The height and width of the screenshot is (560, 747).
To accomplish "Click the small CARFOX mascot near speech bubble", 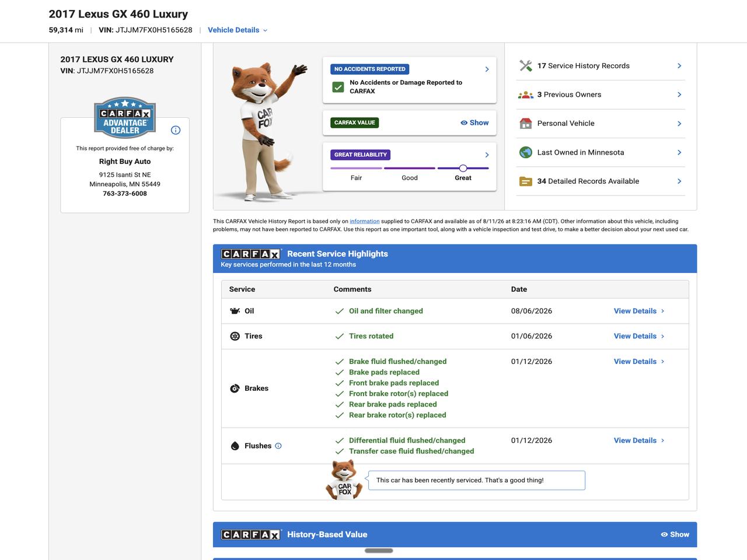I will [344, 480].
